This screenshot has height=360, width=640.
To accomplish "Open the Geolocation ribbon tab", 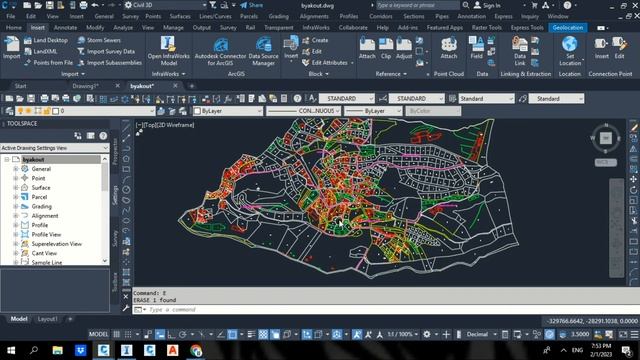I will (x=568, y=28).
